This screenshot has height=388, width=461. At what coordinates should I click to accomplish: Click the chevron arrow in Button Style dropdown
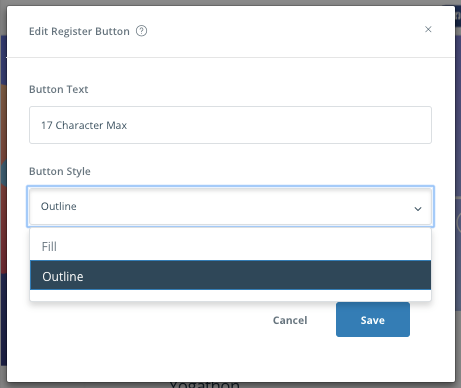pyautogui.click(x=418, y=209)
